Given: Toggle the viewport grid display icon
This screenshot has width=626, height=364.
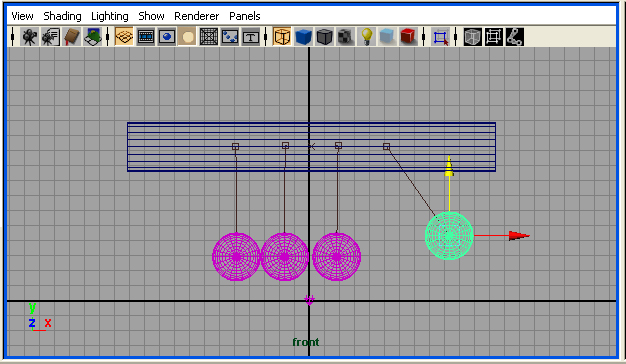Looking at the screenshot, I should [x=124, y=37].
